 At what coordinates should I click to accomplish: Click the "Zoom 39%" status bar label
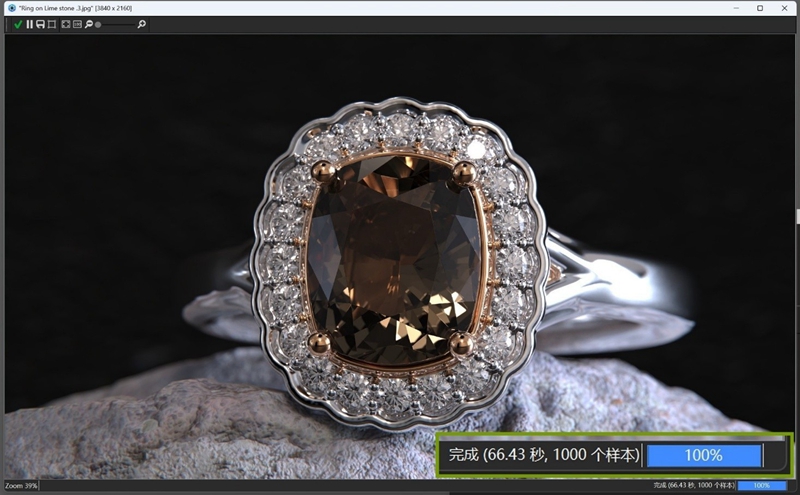(x=21, y=485)
